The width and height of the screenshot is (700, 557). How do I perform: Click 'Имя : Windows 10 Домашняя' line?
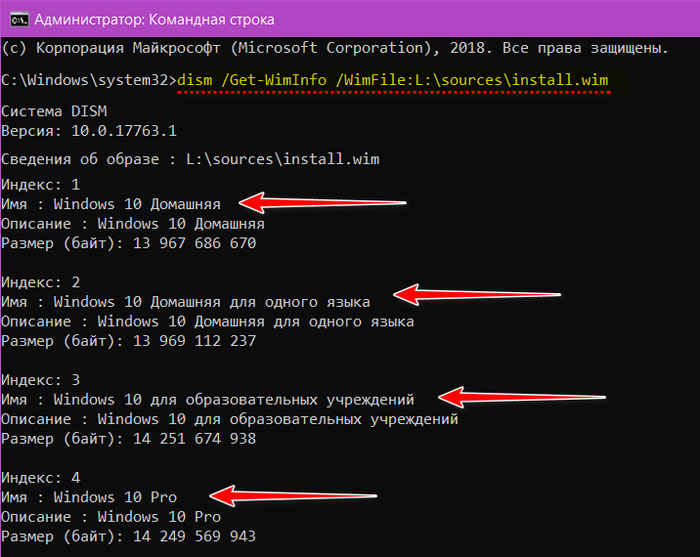click(x=111, y=204)
